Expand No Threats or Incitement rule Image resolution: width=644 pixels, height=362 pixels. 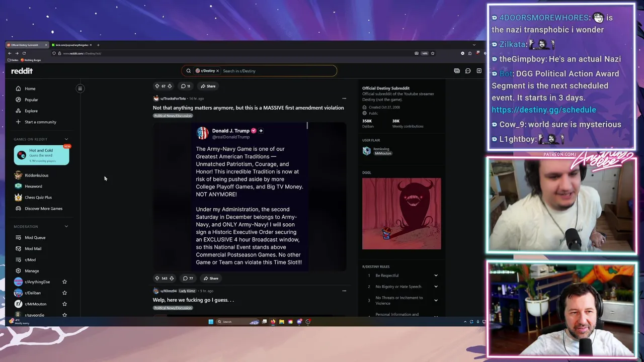pos(436,300)
